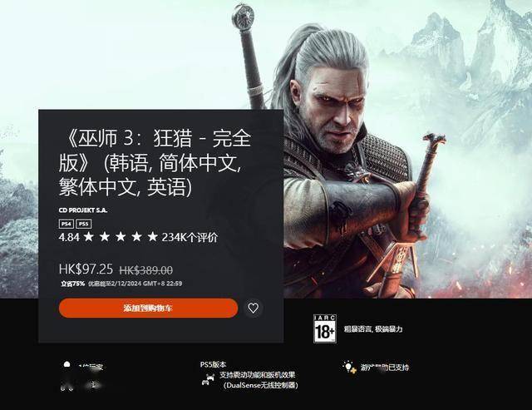Click the game help lightbulb icon
The height and width of the screenshot is (410, 532).
349,368
